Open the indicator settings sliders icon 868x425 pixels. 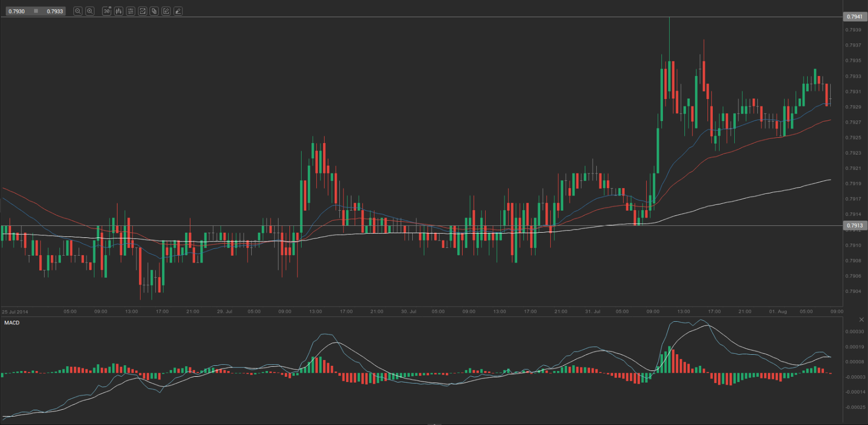point(131,11)
